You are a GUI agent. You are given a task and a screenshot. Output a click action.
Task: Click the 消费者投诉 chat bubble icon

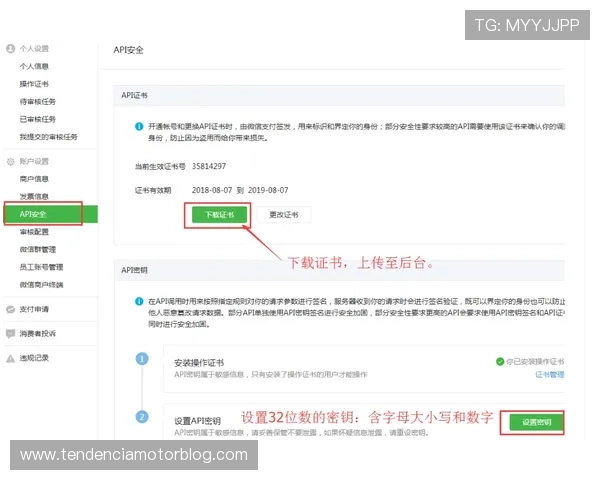pyautogui.click(x=11, y=333)
